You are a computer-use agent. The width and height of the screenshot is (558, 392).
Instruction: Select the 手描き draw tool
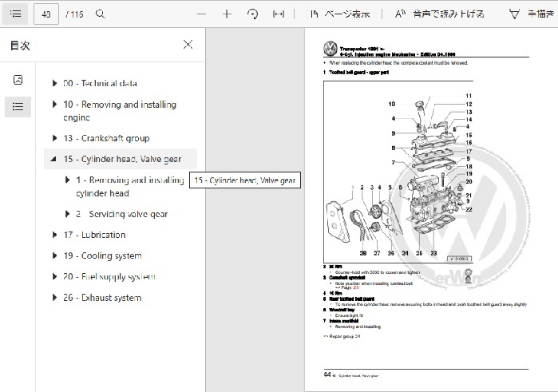pos(532,14)
